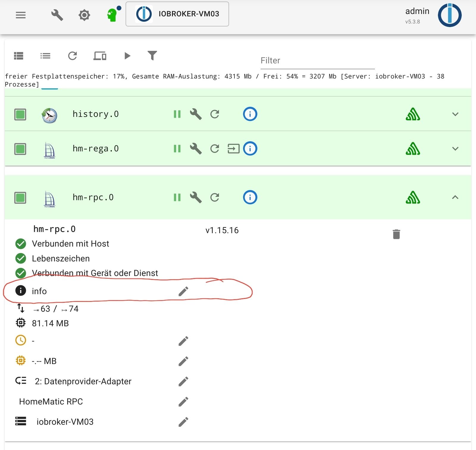
Task: Open hm-rega.0 web link icon
Action: click(234, 149)
